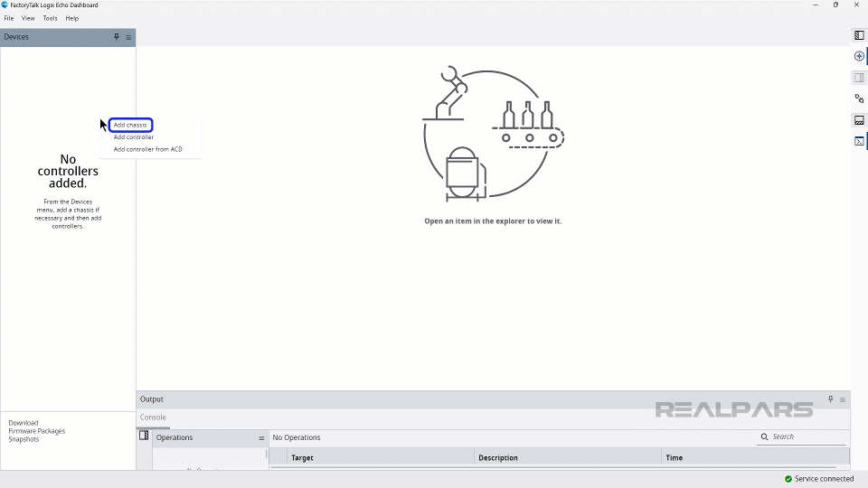Click the Service connected status text
This screenshot has width=868, height=488.
point(825,479)
